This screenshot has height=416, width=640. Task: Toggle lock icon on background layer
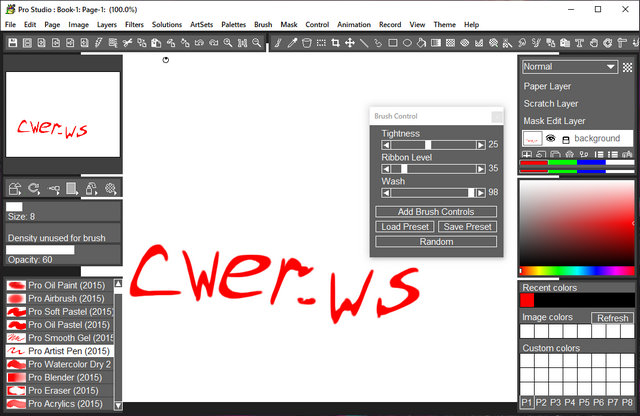pyautogui.click(x=565, y=139)
